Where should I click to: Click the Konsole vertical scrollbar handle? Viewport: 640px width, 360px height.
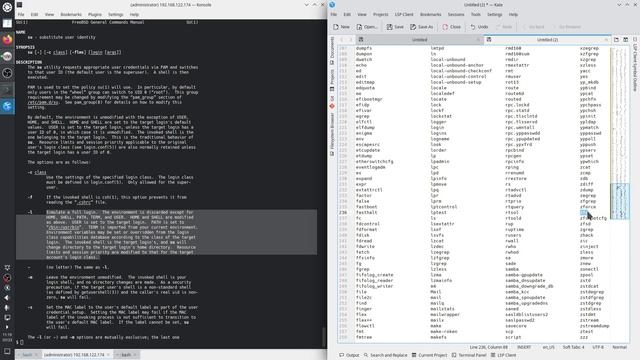(x=323, y=337)
